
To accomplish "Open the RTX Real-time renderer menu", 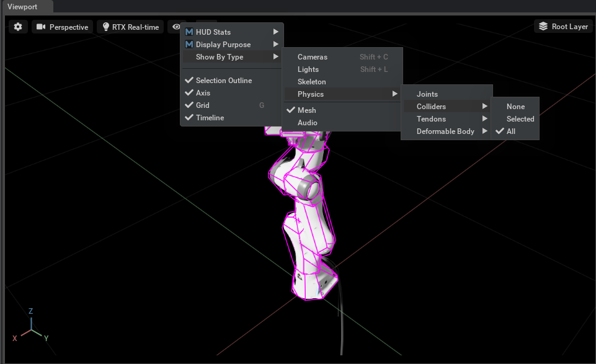I will (130, 27).
